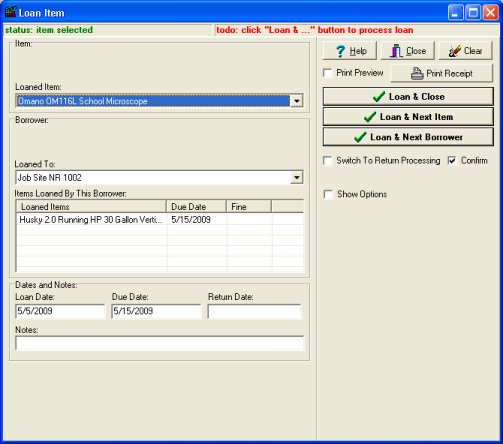Click the red todo instruction text
The height and width of the screenshot is (444, 503).
pyautogui.click(x=315, y=30)
